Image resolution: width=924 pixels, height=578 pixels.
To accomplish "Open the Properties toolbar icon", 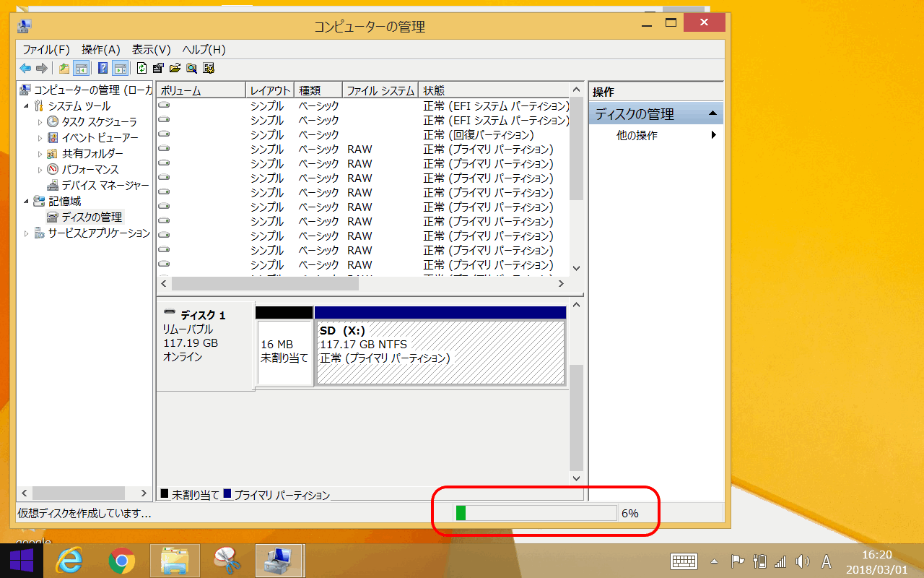I will coord(158,69).
